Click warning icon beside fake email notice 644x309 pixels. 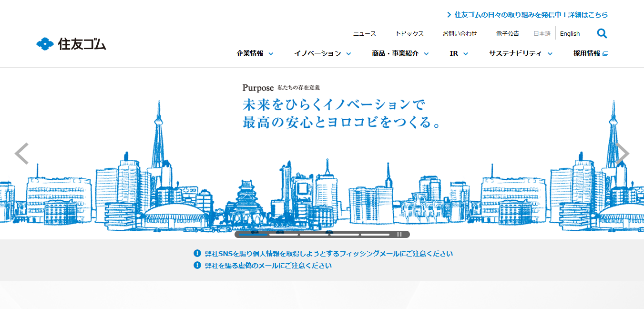pos(197,265)
